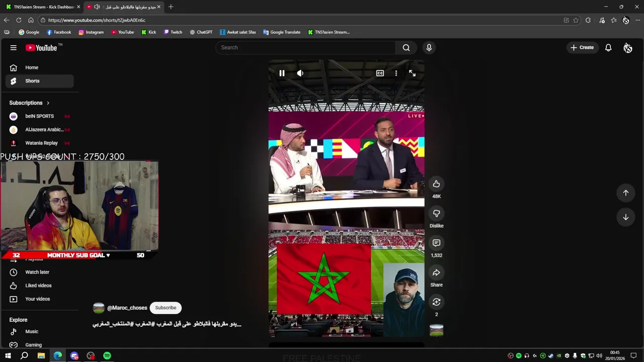
Task: Open browser settings and more menu
Action: tap(638, 20)
